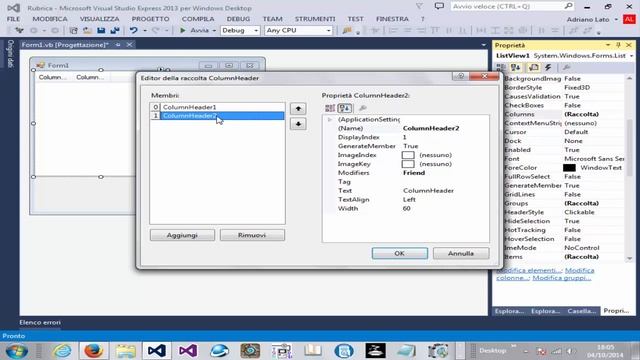Open Internet Explorer from the taskbar

62,351
